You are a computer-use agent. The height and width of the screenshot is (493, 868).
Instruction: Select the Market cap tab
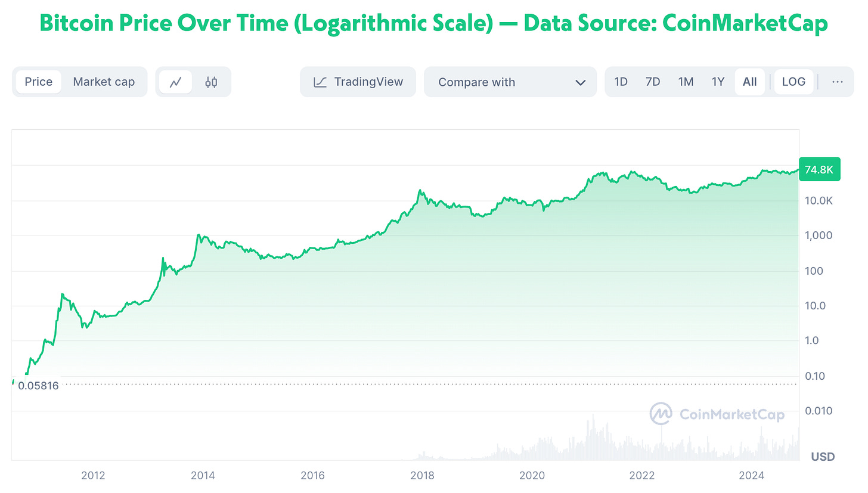[x=104, y=82]
